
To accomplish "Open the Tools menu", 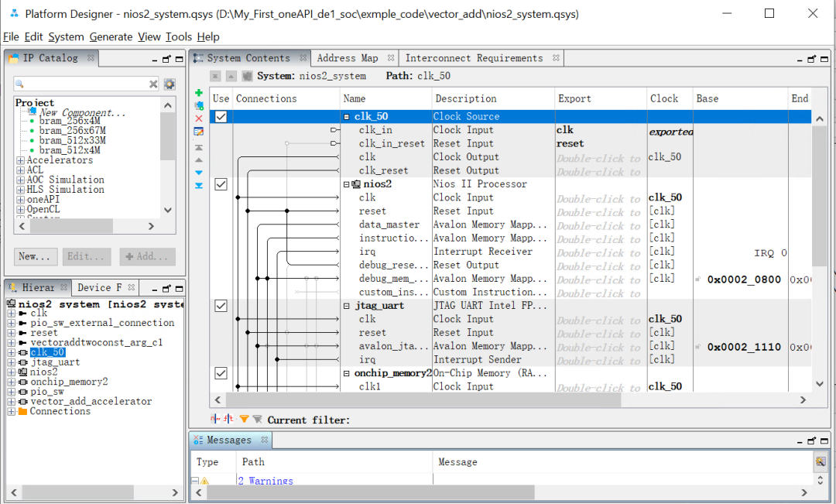I will [179, 37].
